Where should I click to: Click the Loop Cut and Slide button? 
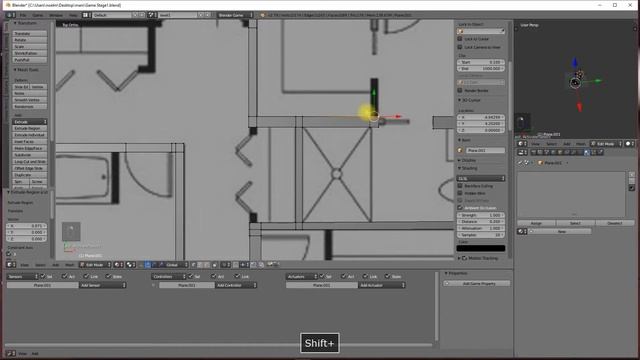point(29,161)
